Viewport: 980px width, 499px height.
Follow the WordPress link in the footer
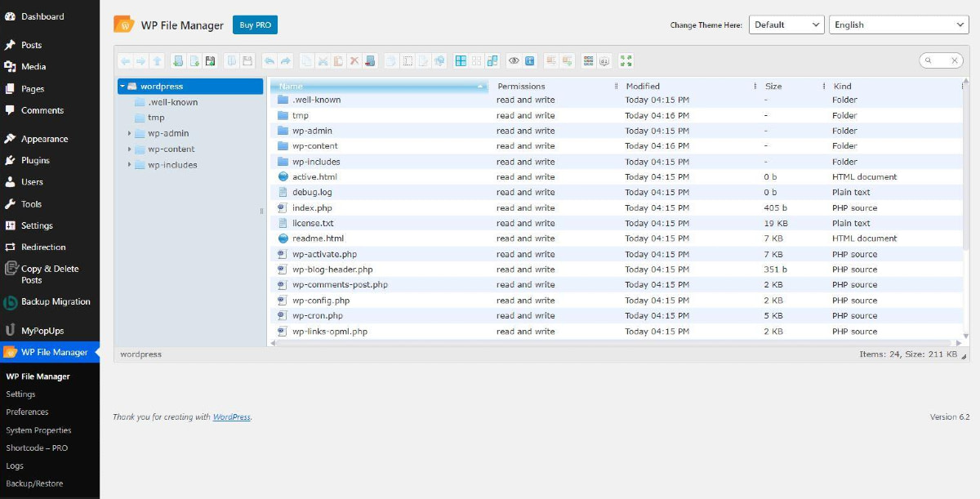pyautogui.click(x=231, y=417)
